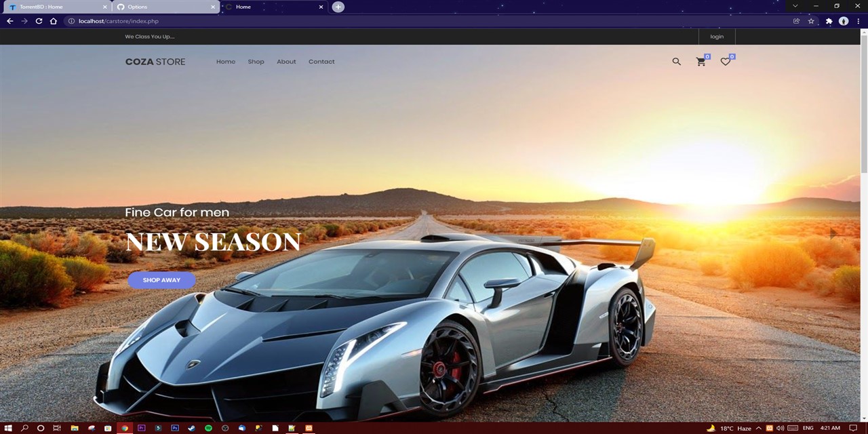Open a new browser tab with the plus button
The image size is (868, 434).
click(x=338, y=6)
